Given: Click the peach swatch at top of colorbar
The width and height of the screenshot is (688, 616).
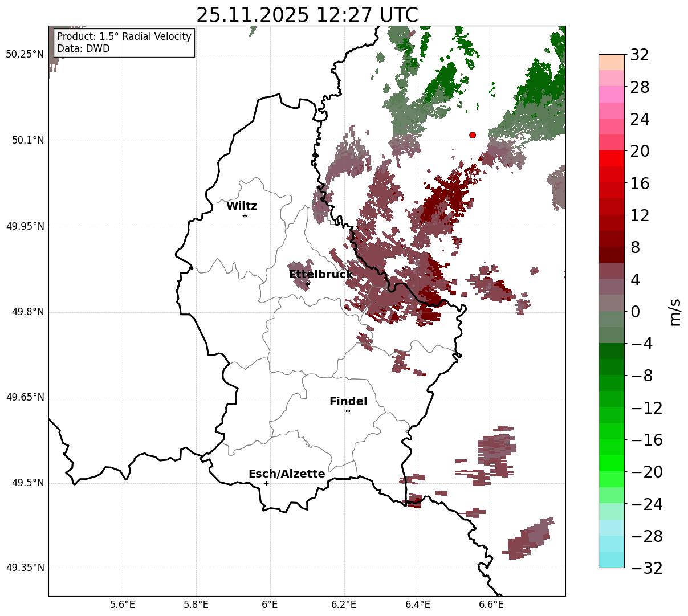Looking at the screenshot, I should click(x=612, y=62).
